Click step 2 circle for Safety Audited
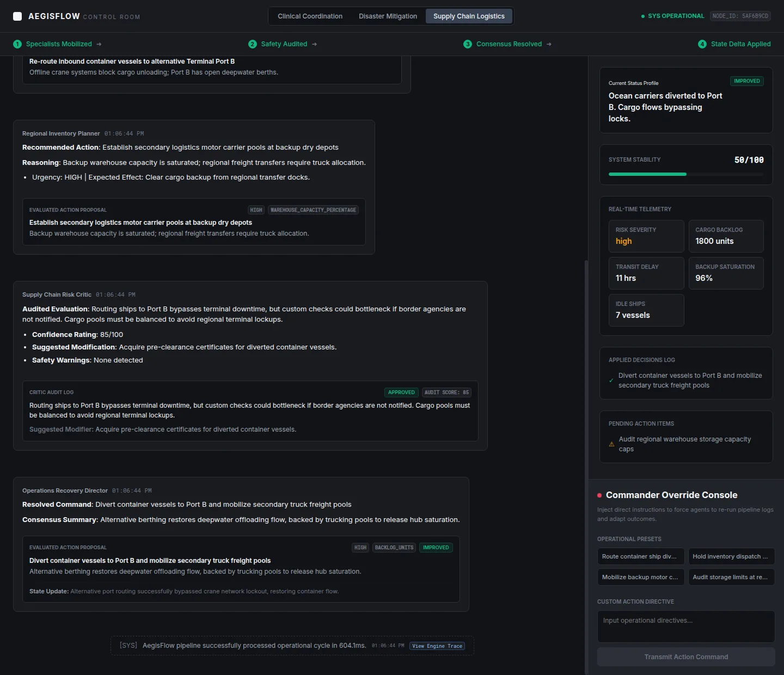Screen dimensions: 784x675 coord(253,44)
